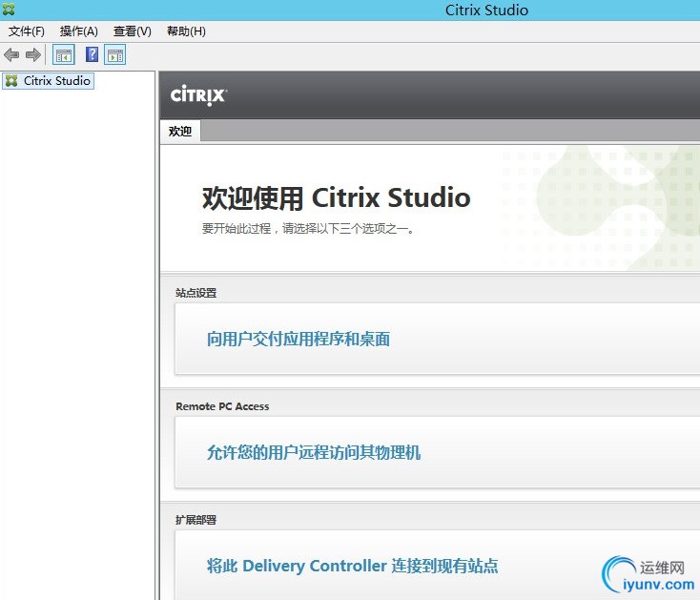The image size is (700, 600).
Task: Click the 站点设置 section heading
Action: coord(196,293)
